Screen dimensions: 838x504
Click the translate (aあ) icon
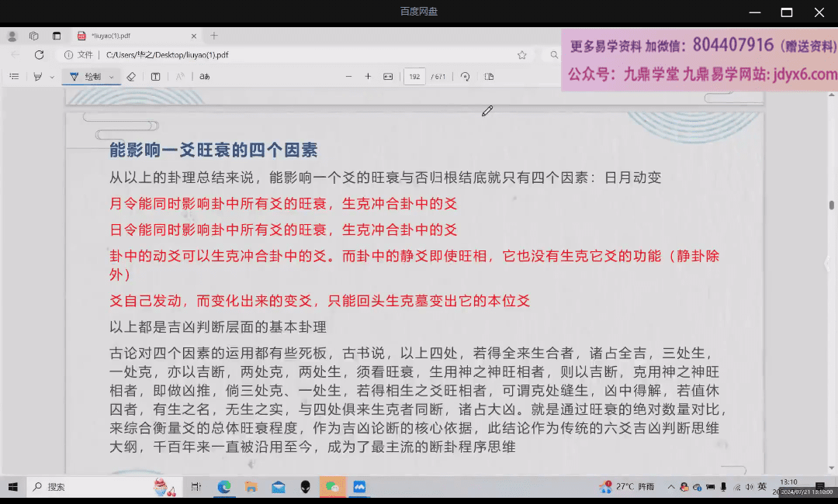[x=205, y=77]
